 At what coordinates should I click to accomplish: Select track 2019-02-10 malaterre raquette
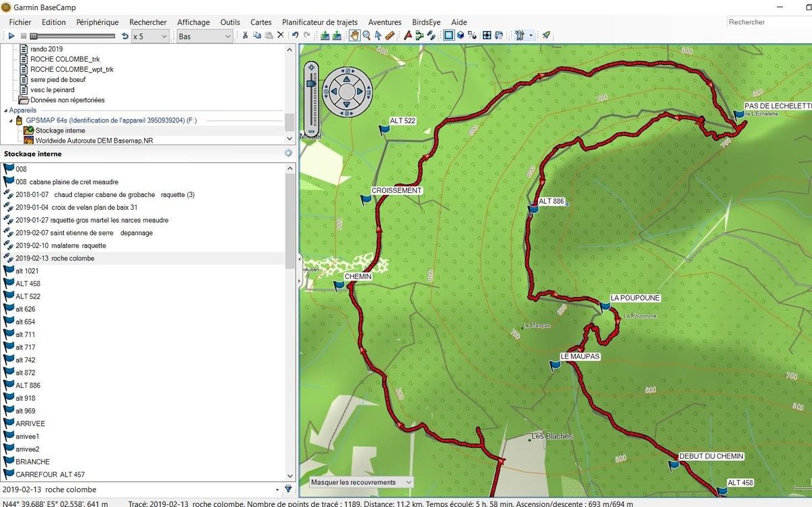[61, 246]
